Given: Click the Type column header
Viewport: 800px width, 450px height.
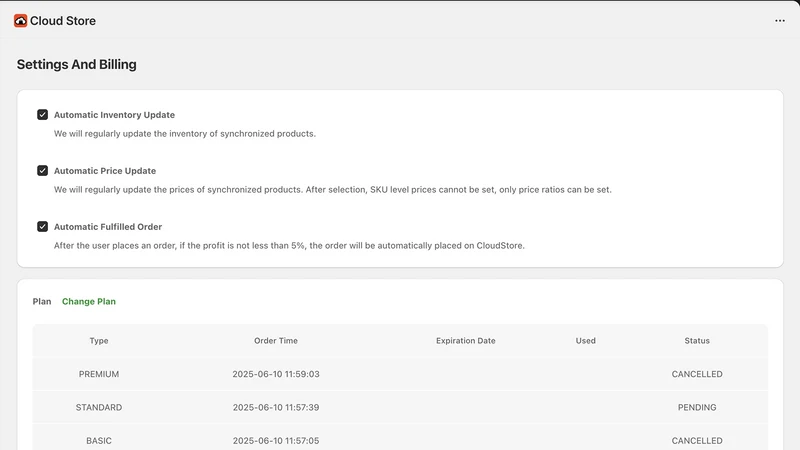Looking at the screenshot, I should tap(99, 341).
